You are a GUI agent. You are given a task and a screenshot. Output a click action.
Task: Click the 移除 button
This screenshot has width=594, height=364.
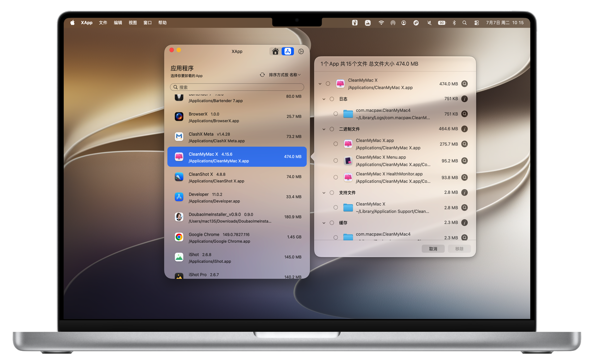pyautogui.click(x=459, y=249)
